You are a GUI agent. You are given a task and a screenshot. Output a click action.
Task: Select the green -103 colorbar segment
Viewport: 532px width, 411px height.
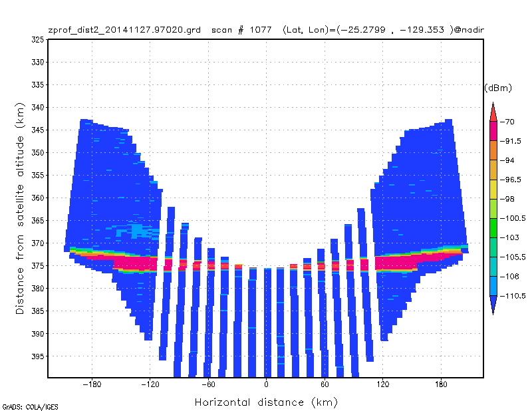point(493,227)
